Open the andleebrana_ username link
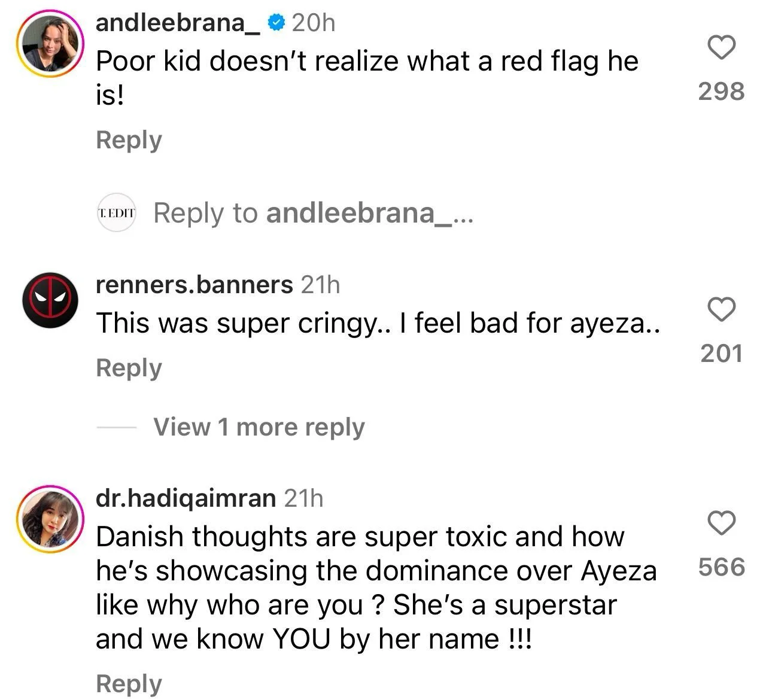The height and width of the screenshot is (700, 772). 178,23
